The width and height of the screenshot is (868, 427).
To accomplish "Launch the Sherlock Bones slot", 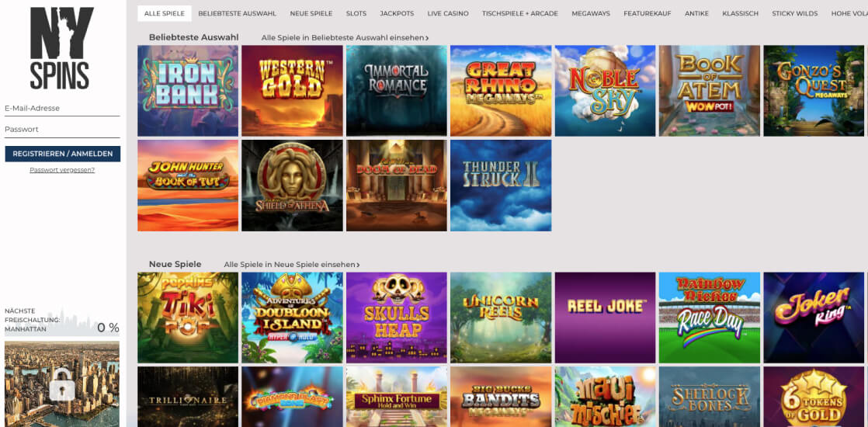I will pyautogui.click(x=709, y=397).
